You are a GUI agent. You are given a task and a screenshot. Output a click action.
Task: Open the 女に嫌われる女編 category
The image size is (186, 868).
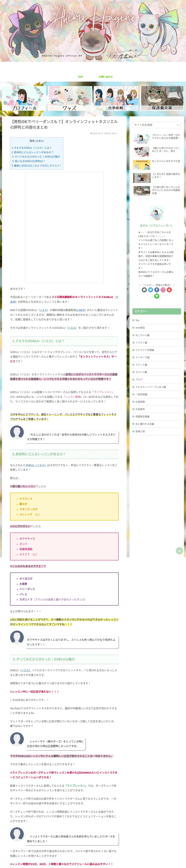pos(157,424)
